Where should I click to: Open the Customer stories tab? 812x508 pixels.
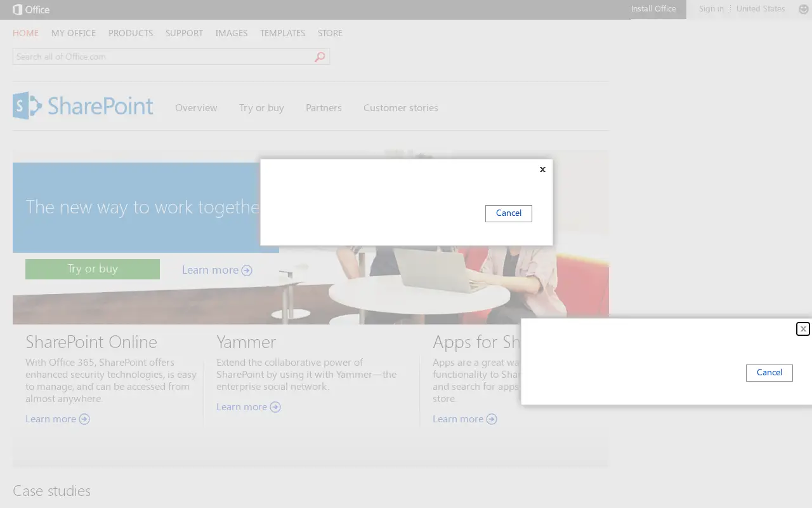[401, 108]
